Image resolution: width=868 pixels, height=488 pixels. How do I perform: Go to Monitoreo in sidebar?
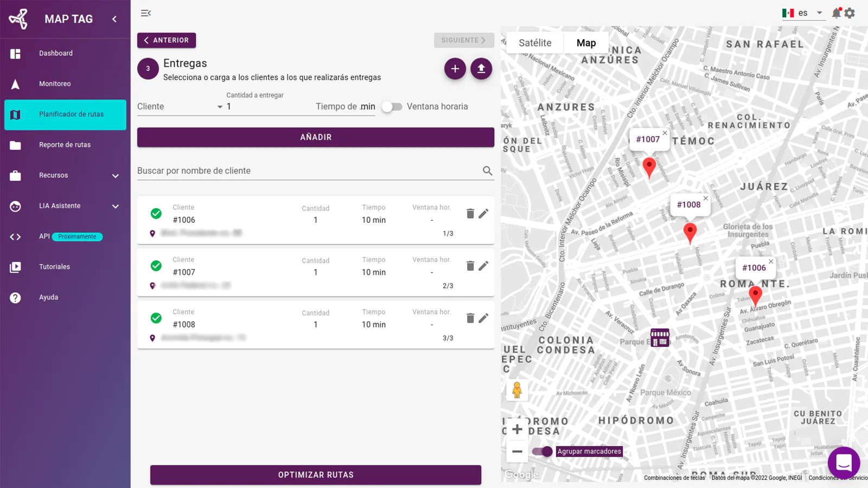click(x=55, y=84)
